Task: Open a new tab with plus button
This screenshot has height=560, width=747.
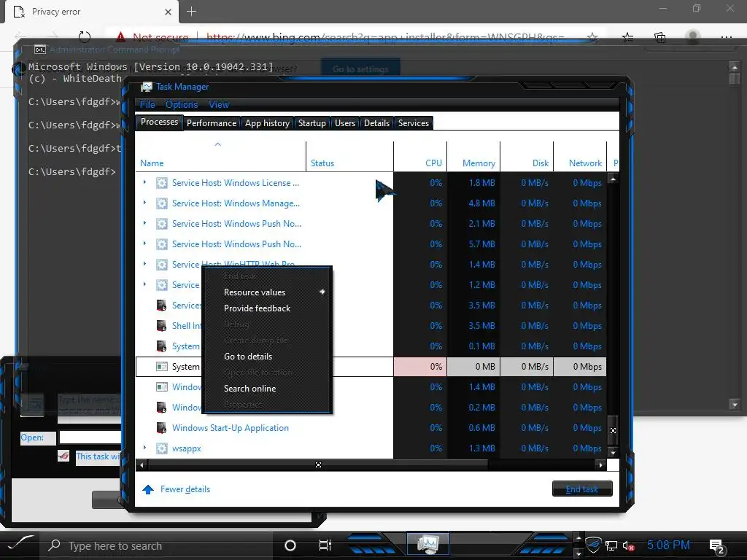Action: tap(192, 12)
